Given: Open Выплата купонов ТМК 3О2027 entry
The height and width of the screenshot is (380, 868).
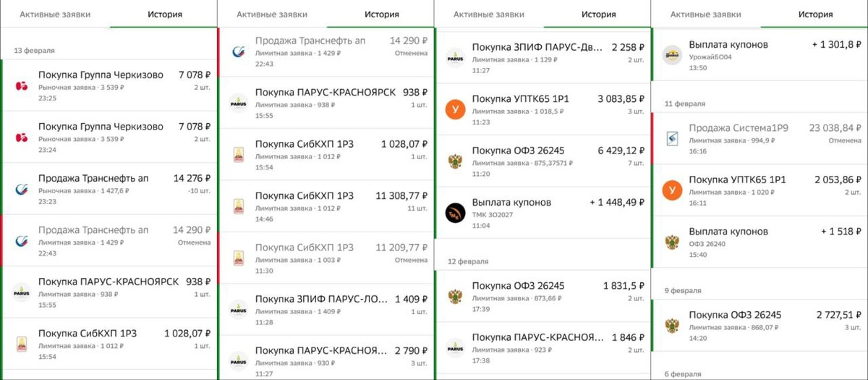Looking at the screenshot, I should (543, 213).
